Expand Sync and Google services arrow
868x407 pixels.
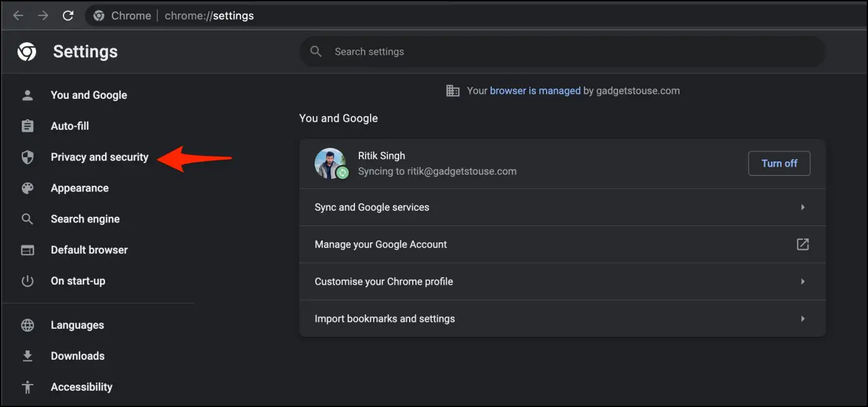pos(803,207)
